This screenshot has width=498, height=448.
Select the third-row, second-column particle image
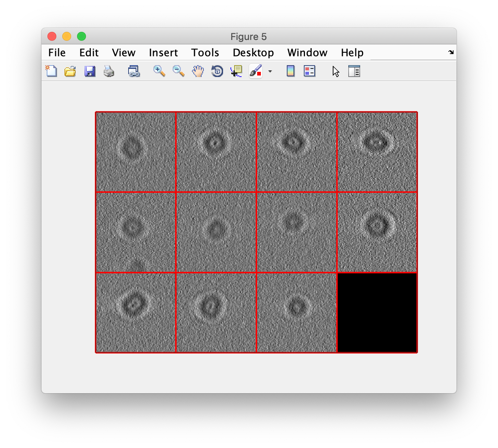coord(216,312)
